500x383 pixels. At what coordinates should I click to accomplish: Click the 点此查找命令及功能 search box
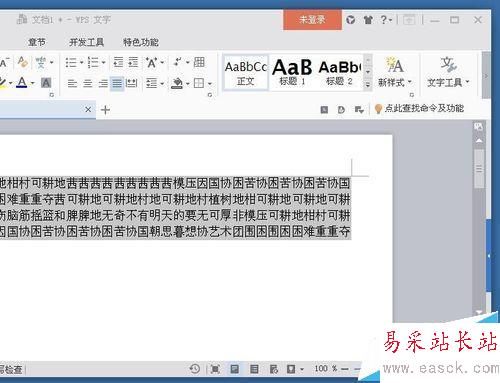pos(419,108)
